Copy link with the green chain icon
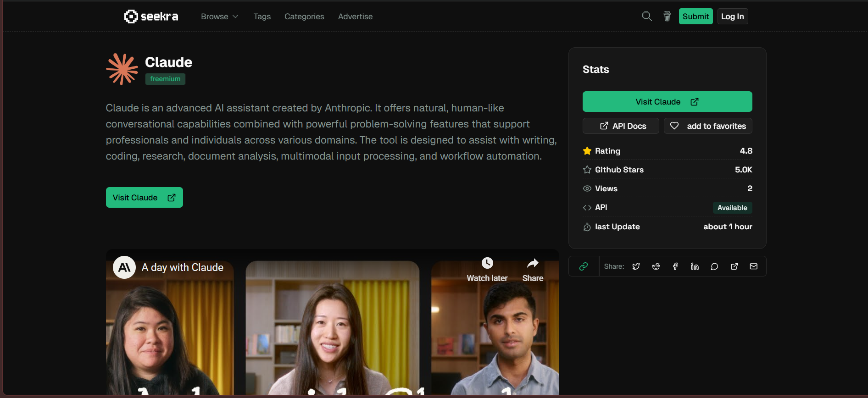Viewport: 868px width, 398px height. pyautogui.click(x=584, y=266)
